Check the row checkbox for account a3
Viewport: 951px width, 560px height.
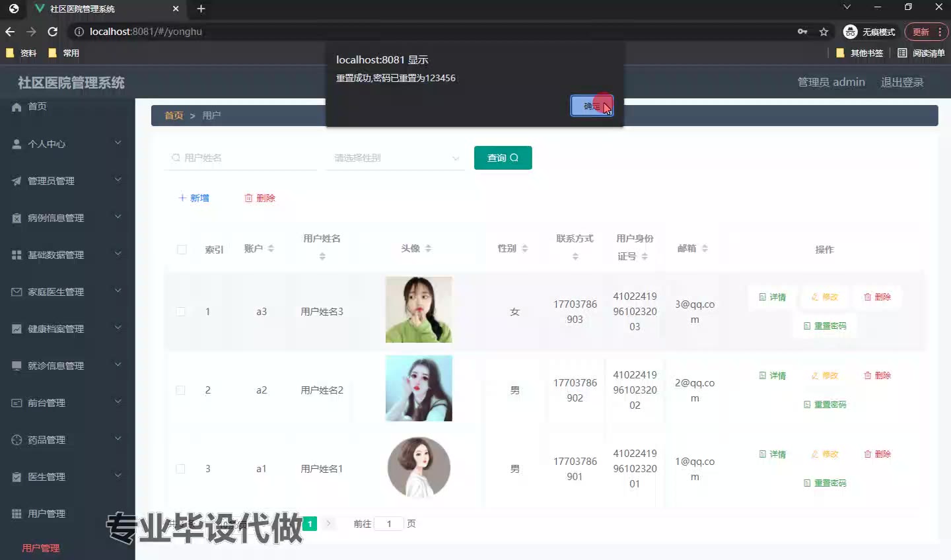[x=180, y=312]
